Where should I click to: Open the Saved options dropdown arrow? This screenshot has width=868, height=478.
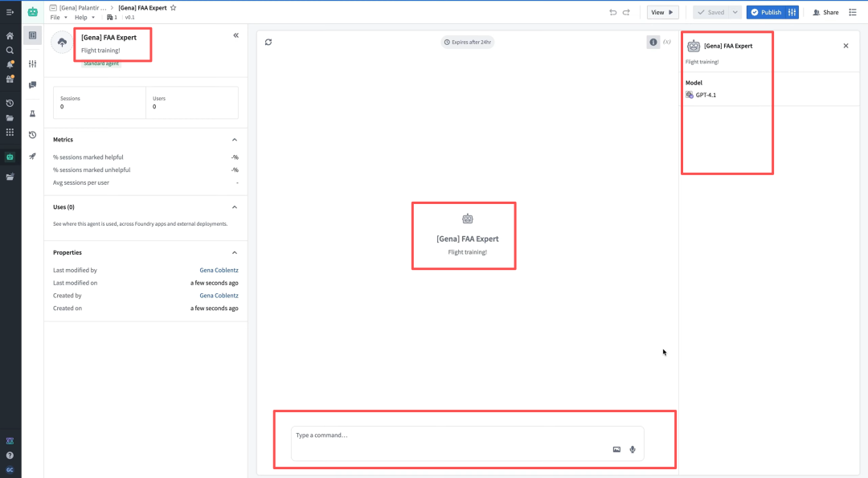[x=735, y=12]
